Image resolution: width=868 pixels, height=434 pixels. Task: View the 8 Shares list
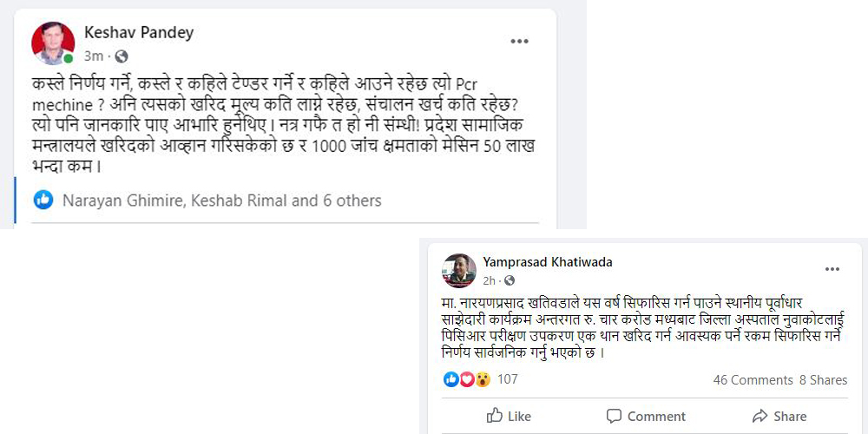(x=823, y=380)
